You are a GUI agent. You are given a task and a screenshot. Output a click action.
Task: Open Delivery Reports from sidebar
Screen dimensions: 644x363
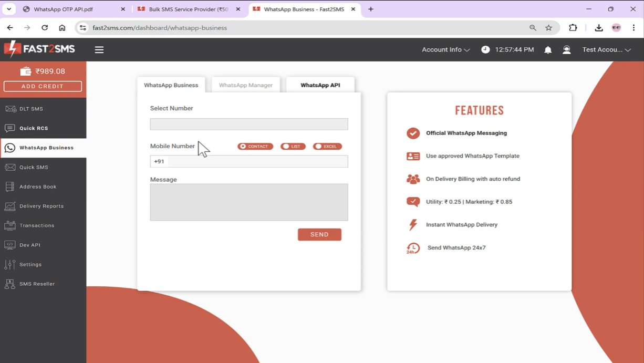point(41,206)
